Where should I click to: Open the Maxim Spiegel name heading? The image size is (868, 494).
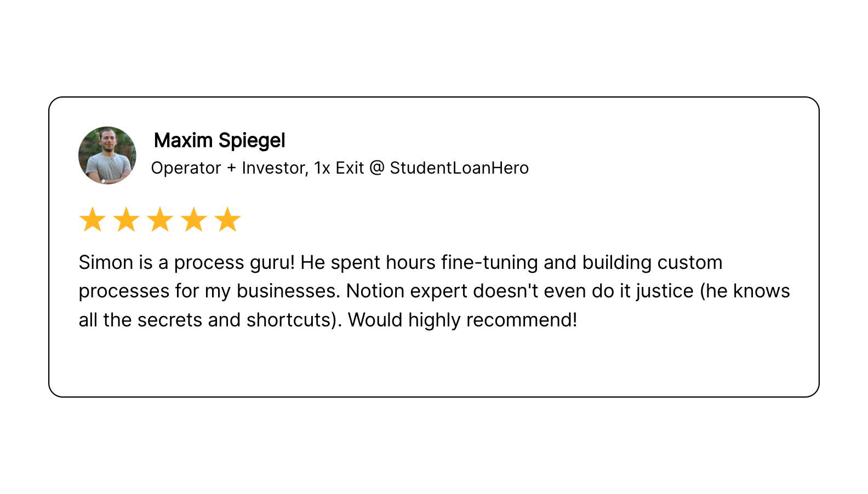point(220,141)
